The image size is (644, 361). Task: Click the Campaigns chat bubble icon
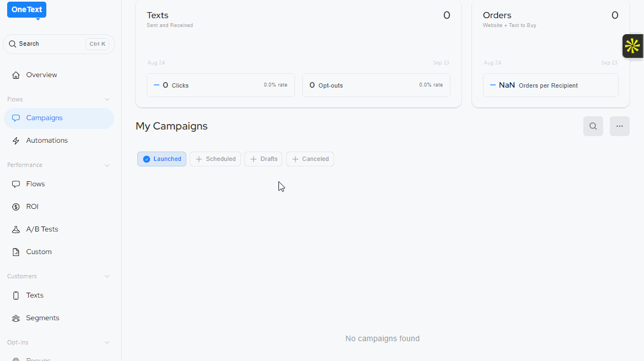pos(16,118)
